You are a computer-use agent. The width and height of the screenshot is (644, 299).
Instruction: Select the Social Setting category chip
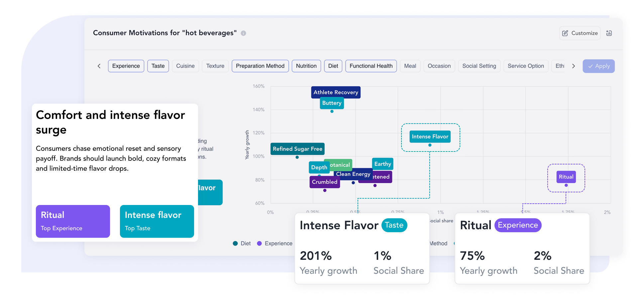479,66
